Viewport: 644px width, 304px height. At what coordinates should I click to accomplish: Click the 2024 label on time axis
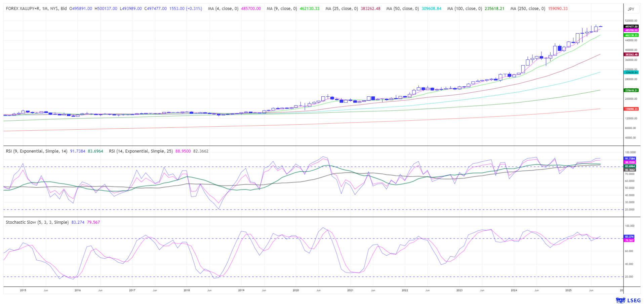[x=514, y=290]
